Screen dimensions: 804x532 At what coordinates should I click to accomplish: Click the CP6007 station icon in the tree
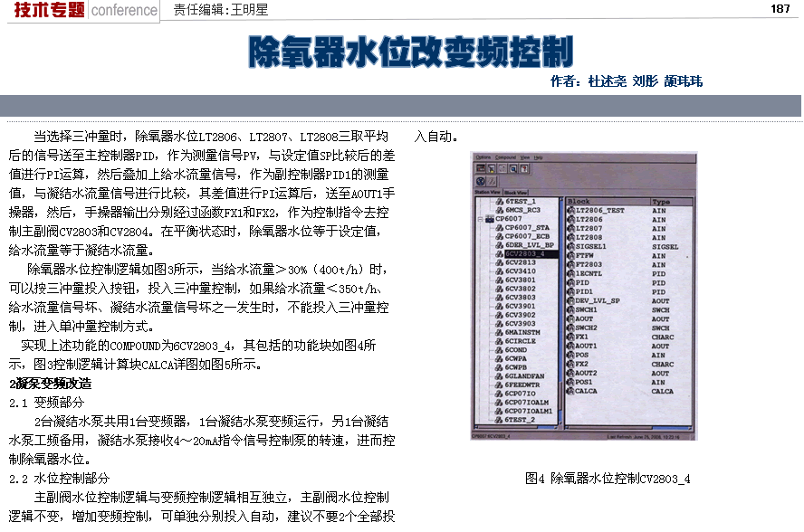[x=489, y=218]
